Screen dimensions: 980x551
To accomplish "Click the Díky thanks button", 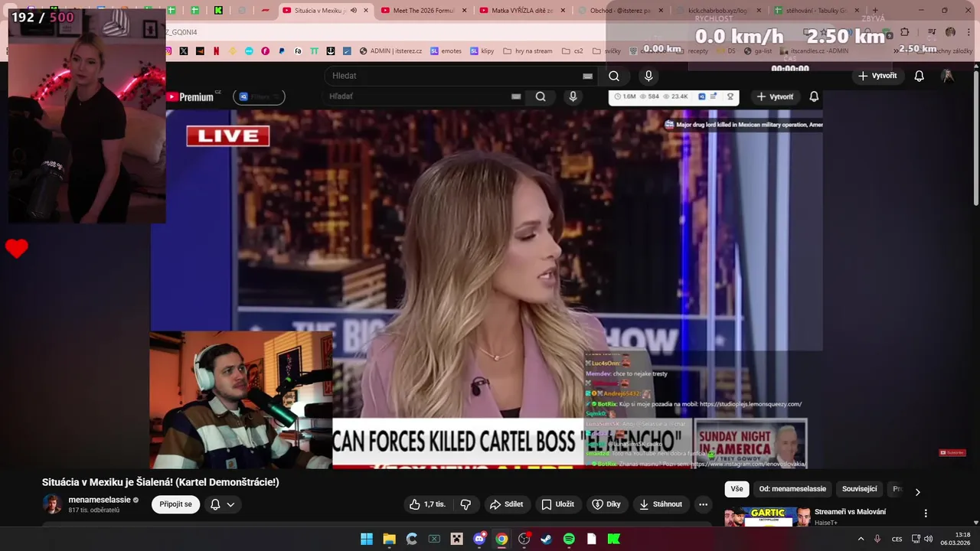I will click(x=606, y=504).
